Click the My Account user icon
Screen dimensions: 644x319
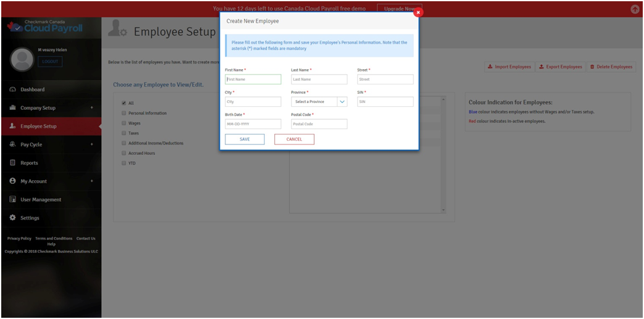coord(12,181)
